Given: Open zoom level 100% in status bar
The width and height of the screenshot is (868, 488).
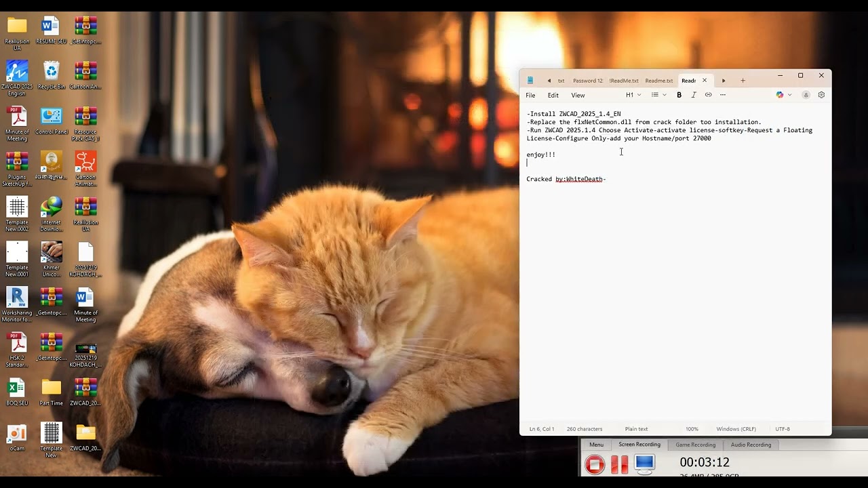Looking at the screenshot, I should [692, 429].
